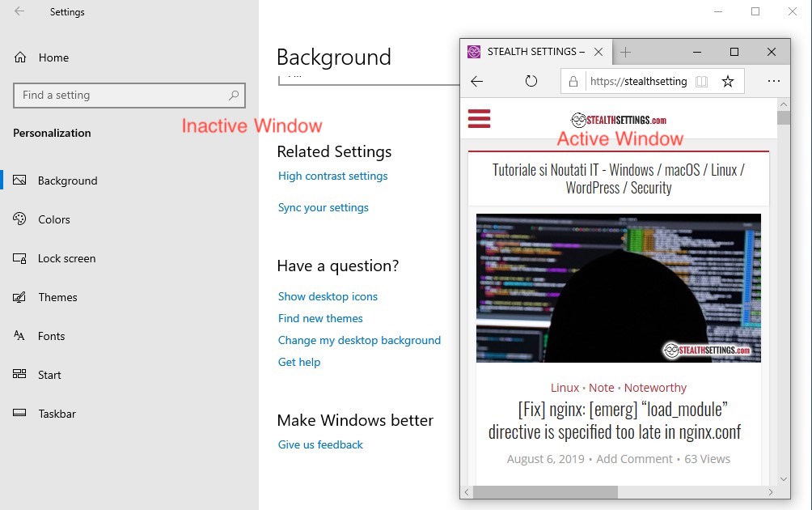Maximize the Edge browser window

pyautogui.click(x=734, y=52)
